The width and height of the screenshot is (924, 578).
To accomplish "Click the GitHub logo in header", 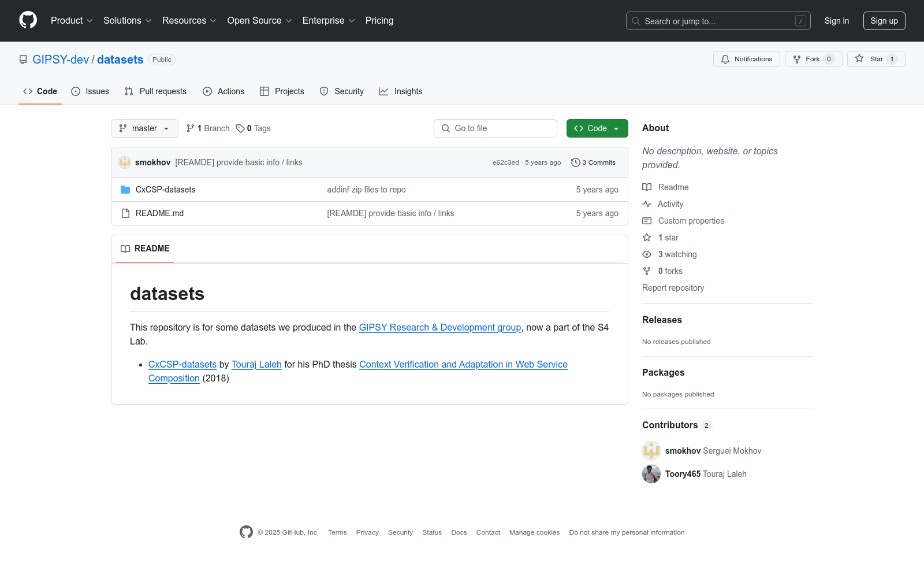I will tap(28, 20).
